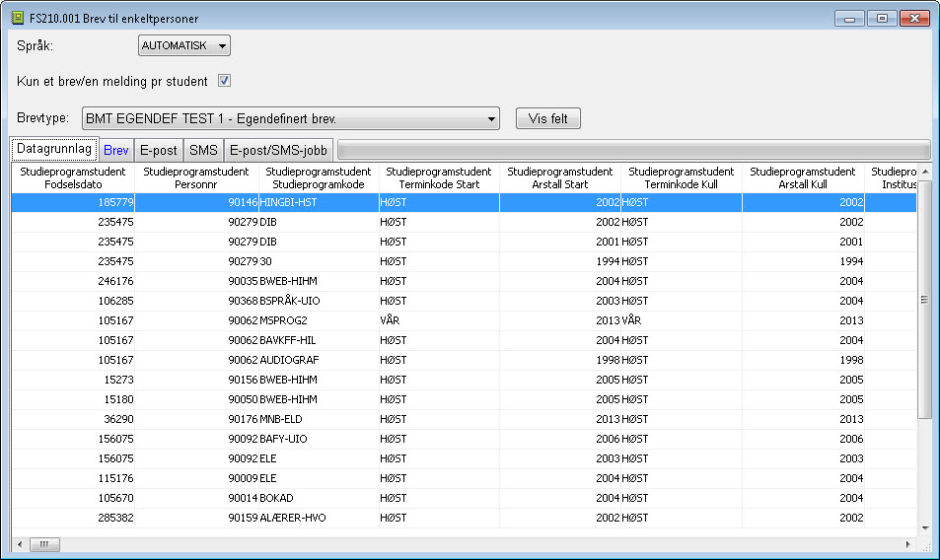
Task: Select the HINGBI-HST row cell
Action: point(319,202)
